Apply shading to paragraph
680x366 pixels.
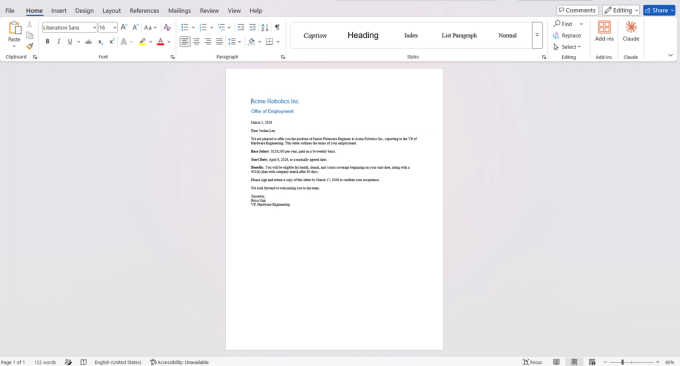pyautogui.click(x=252, y=42)
